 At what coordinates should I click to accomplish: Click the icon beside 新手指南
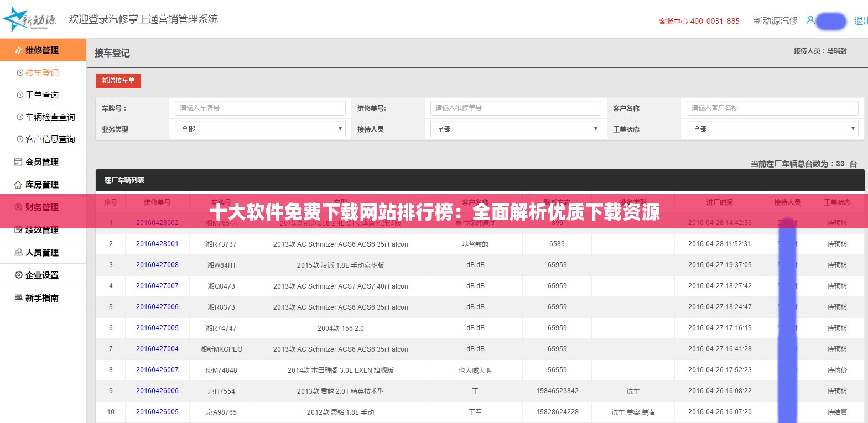(18, 298)
